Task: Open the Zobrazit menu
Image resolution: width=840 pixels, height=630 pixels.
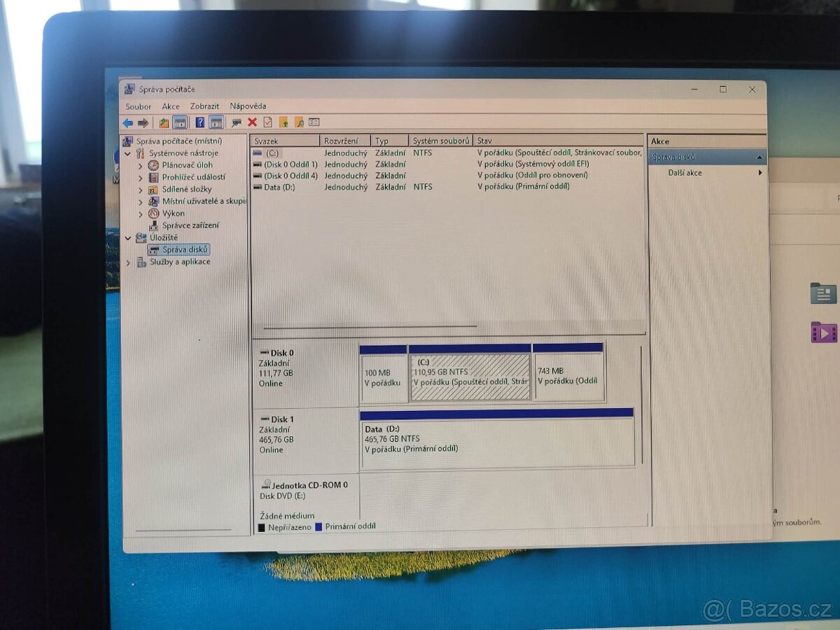Action: 204,106
